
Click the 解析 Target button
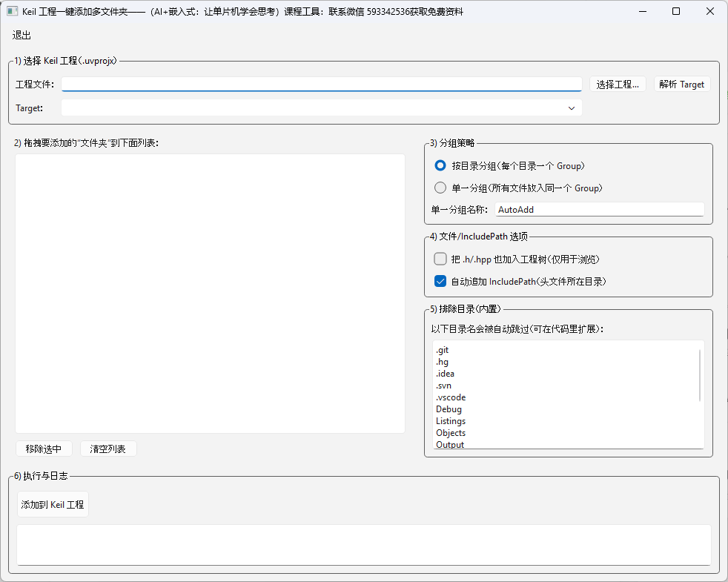681,84
